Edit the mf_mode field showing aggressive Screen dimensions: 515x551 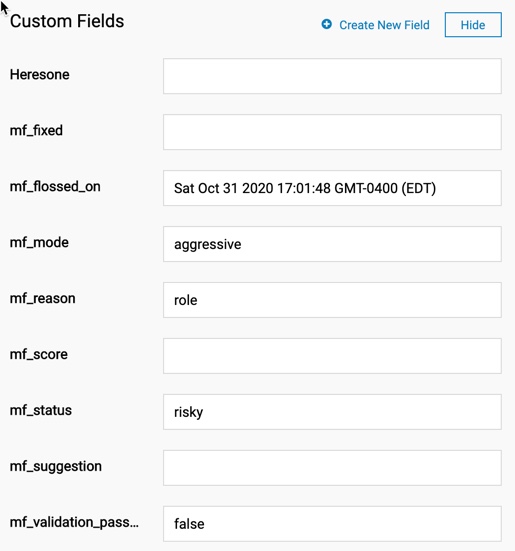[332, 244]
